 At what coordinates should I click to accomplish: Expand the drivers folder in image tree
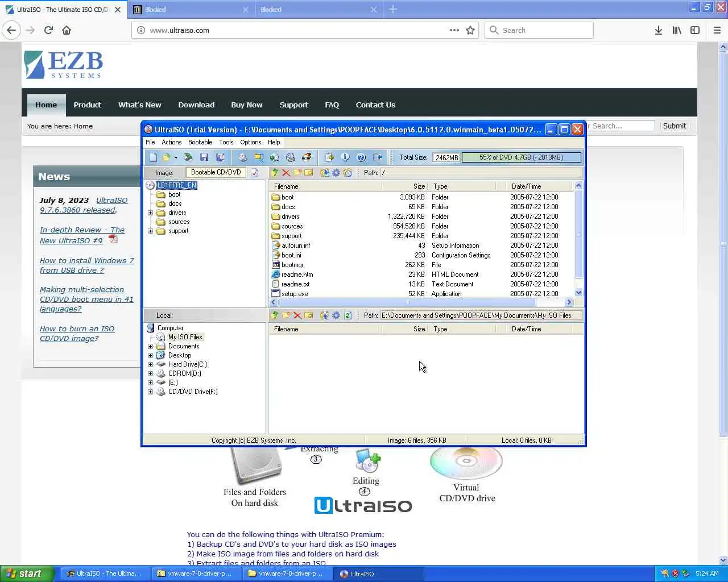pyautogui.click(x=151, y=213)
